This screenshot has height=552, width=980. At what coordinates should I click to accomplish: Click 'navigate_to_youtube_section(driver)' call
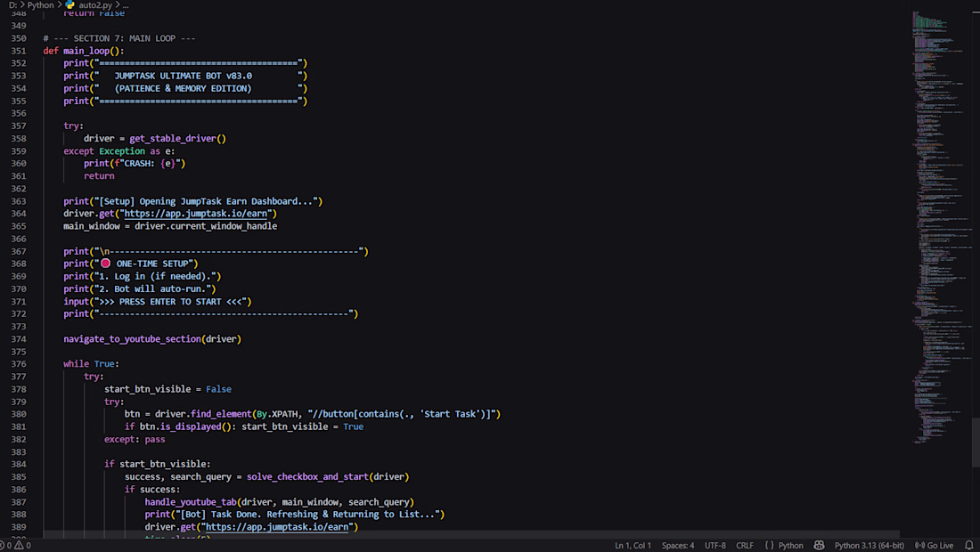151,339
